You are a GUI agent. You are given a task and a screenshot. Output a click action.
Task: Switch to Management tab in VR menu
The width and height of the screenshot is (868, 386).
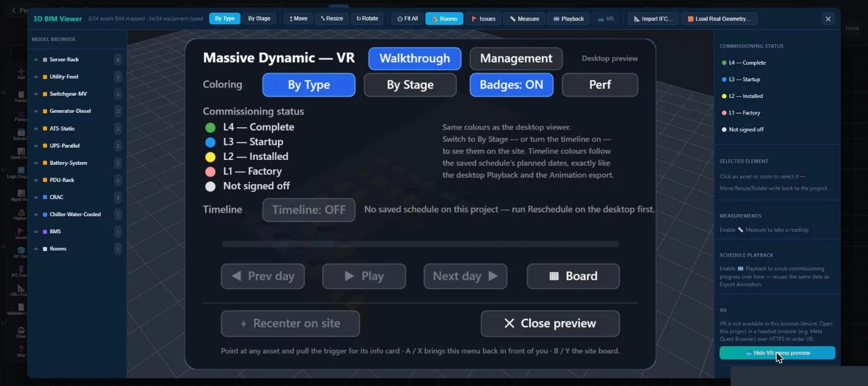(516, 59)
